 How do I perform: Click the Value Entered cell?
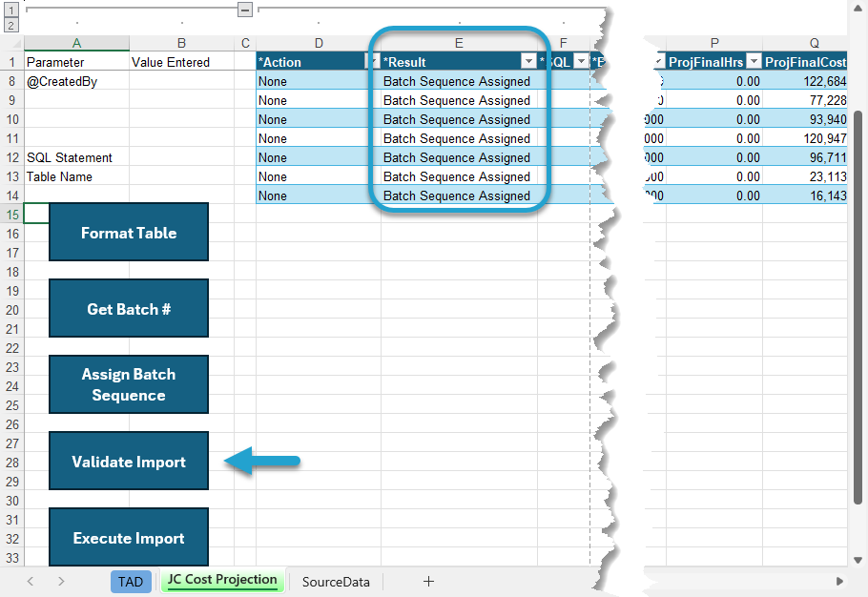pos(181,62)
